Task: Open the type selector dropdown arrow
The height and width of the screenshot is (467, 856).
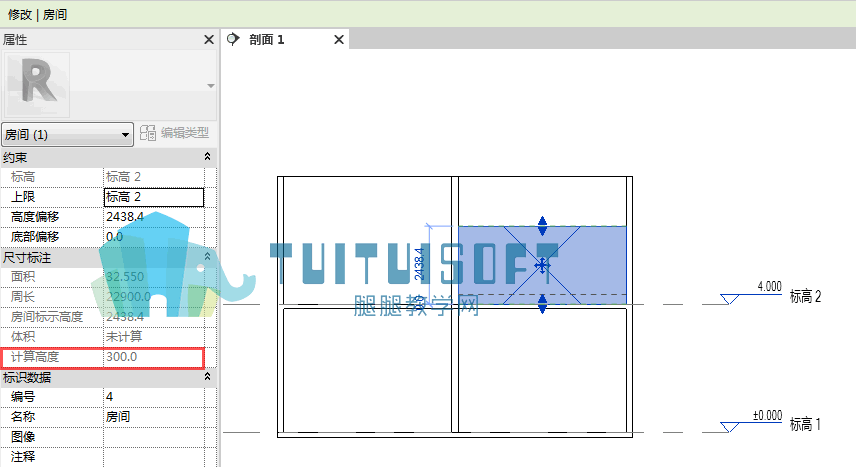Action: click(211, 86)
